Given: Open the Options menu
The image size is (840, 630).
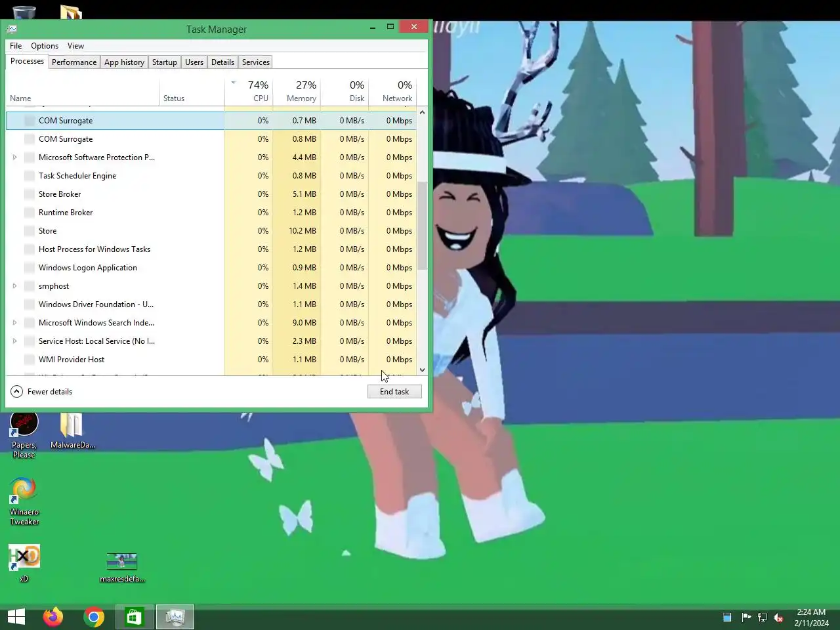Looking at the screenshot, I should tap(45, 46).
